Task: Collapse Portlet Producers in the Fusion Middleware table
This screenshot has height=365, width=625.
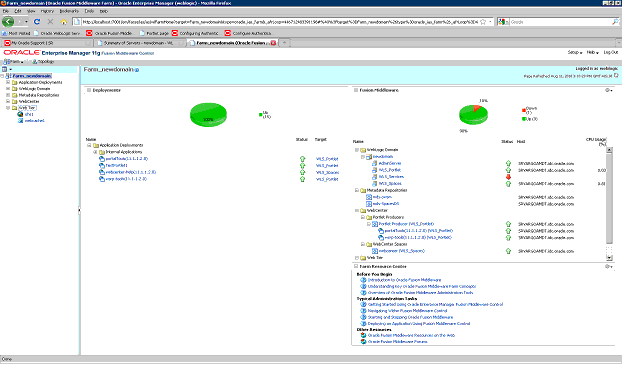Action: tap(363, 218)
